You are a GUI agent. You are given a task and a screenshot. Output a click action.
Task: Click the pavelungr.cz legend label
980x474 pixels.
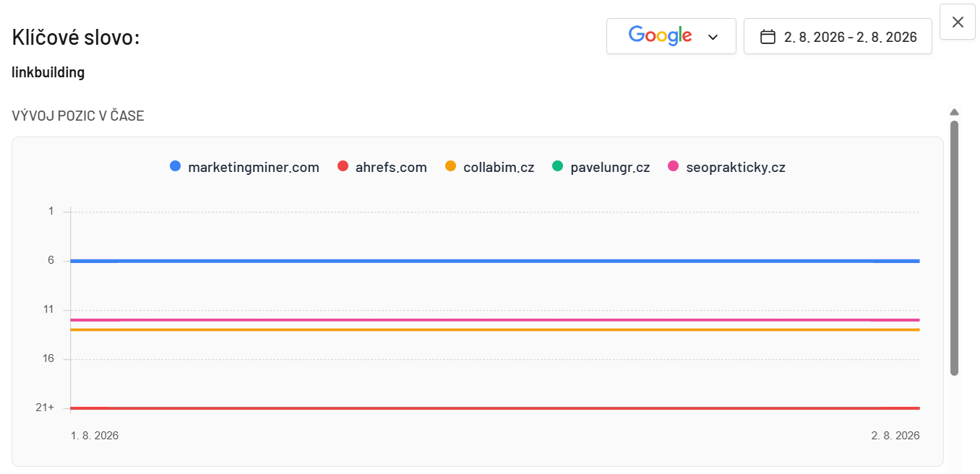(610, 167)
